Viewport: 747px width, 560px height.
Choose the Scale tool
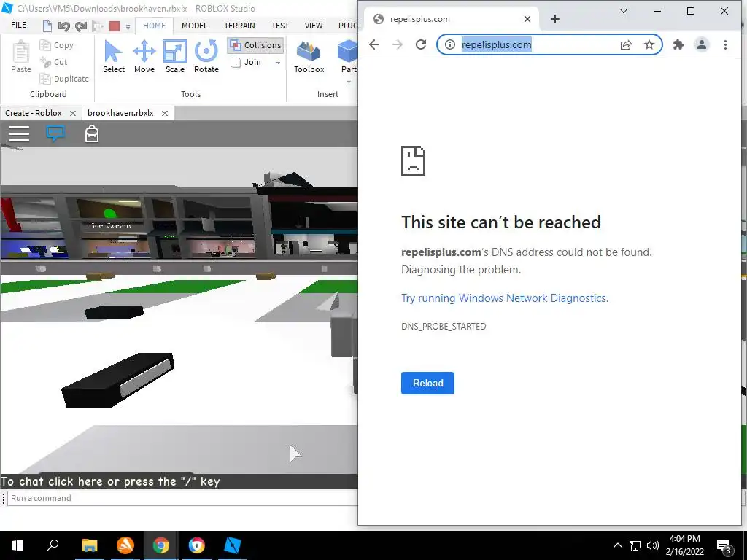(x=175, y=57)
